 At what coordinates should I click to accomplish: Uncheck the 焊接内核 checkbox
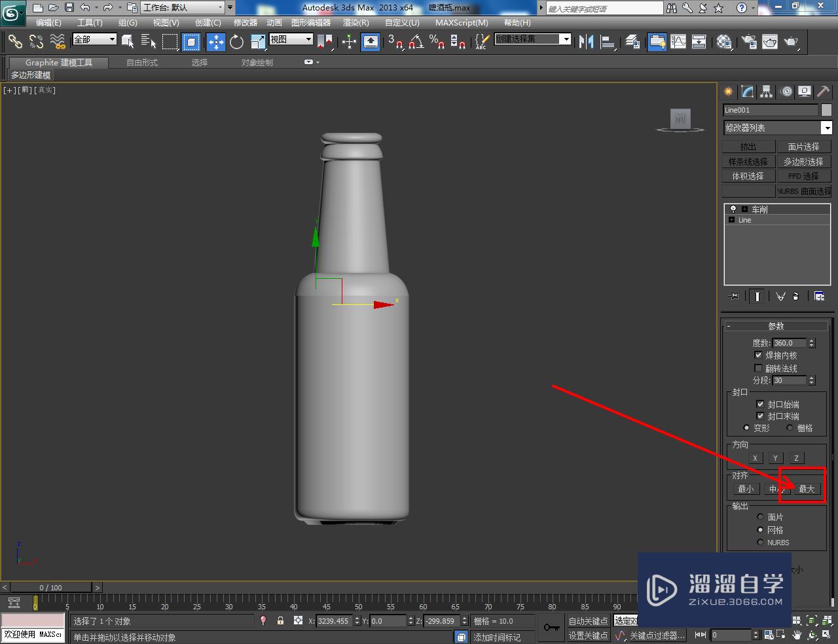(757, 355)
